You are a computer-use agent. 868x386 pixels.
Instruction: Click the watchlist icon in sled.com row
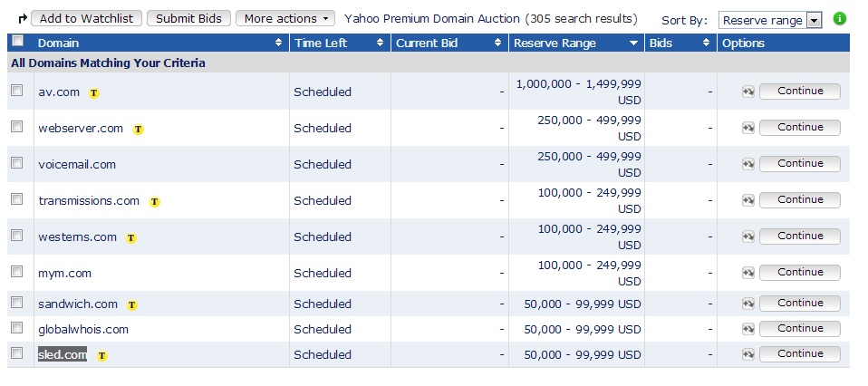tap(747, 354)
